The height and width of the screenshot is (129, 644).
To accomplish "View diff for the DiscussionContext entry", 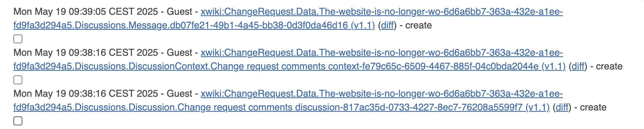I will tap(578, 66).
